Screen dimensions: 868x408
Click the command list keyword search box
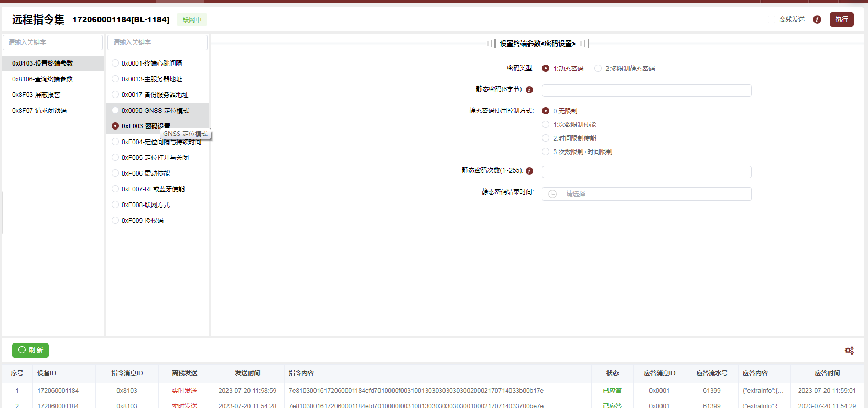coord(52,42)
